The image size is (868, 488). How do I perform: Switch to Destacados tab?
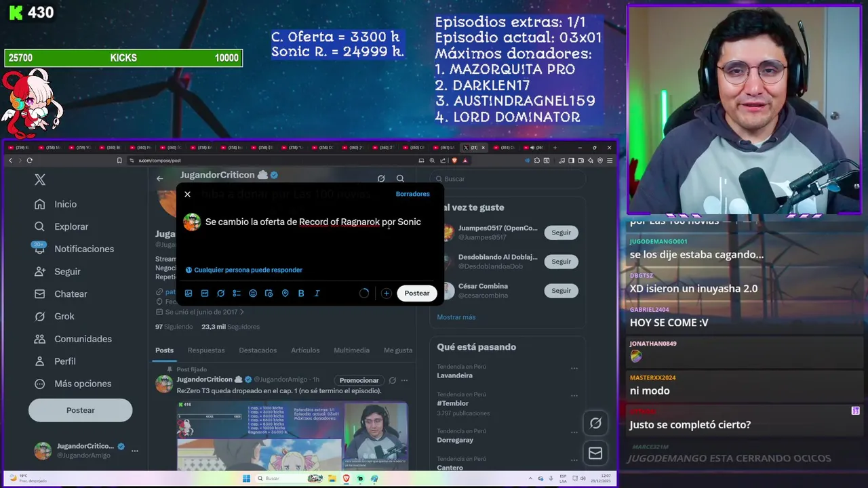tap(258, 350)
